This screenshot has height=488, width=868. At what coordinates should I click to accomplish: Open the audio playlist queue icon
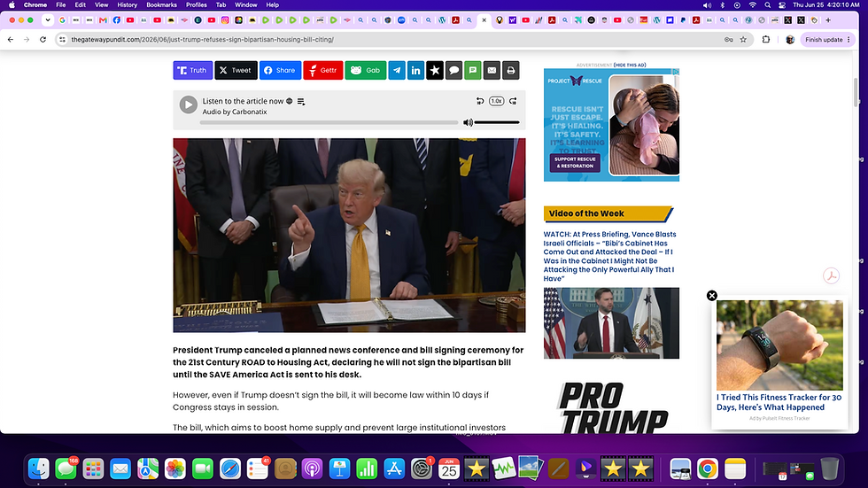click(x=301, y=102)
